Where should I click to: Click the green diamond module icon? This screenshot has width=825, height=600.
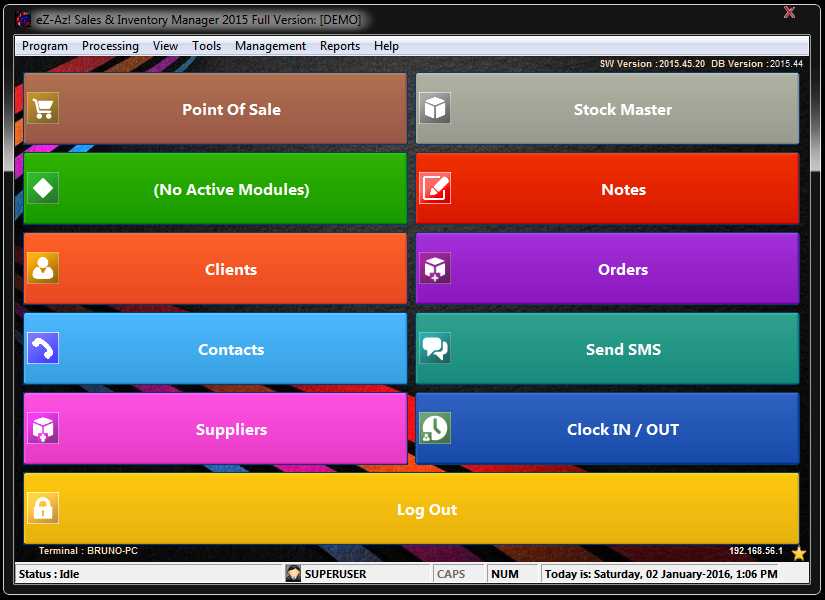click(44, 187)
